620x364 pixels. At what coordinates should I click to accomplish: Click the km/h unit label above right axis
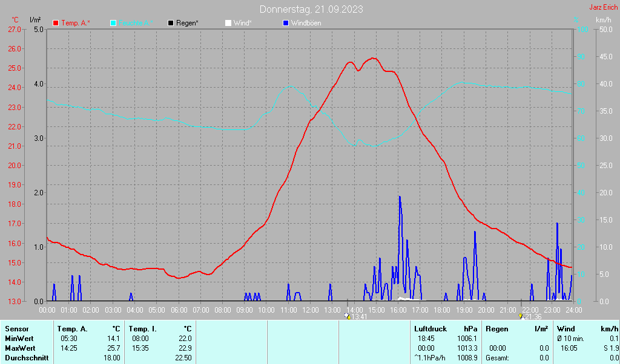pos(603,20)
